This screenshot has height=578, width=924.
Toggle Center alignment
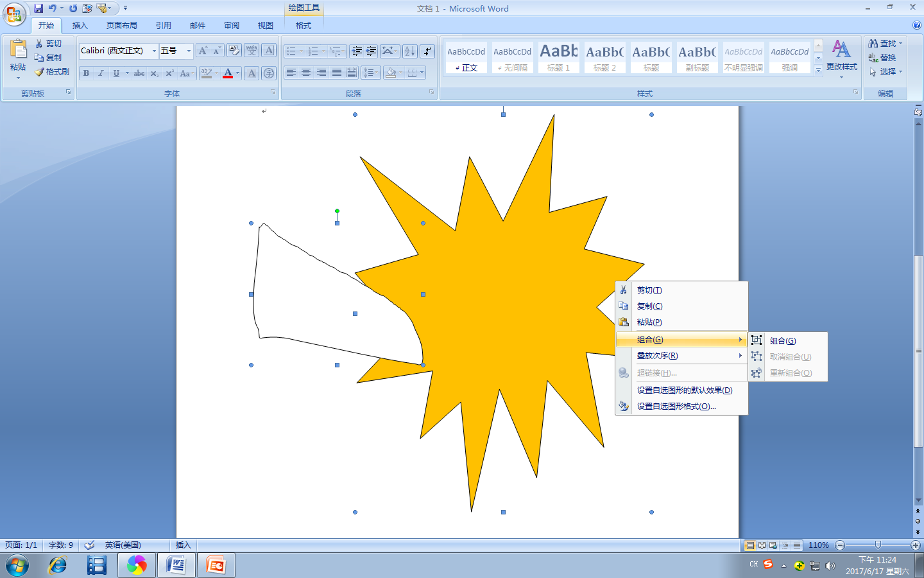306,73
